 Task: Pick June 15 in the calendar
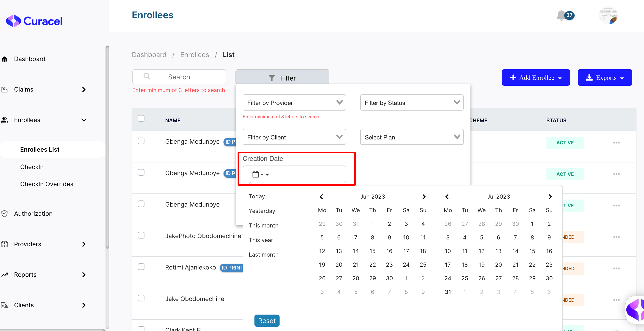point(372,251)
